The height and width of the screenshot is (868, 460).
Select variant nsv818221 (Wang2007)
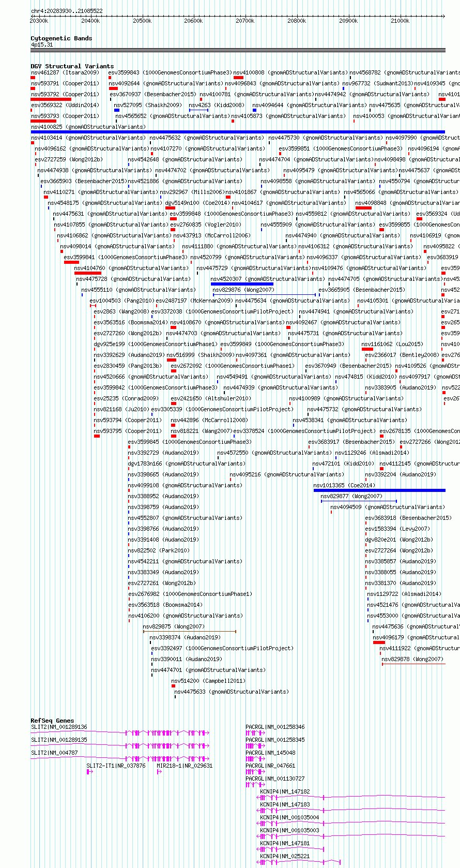(202, 431)
